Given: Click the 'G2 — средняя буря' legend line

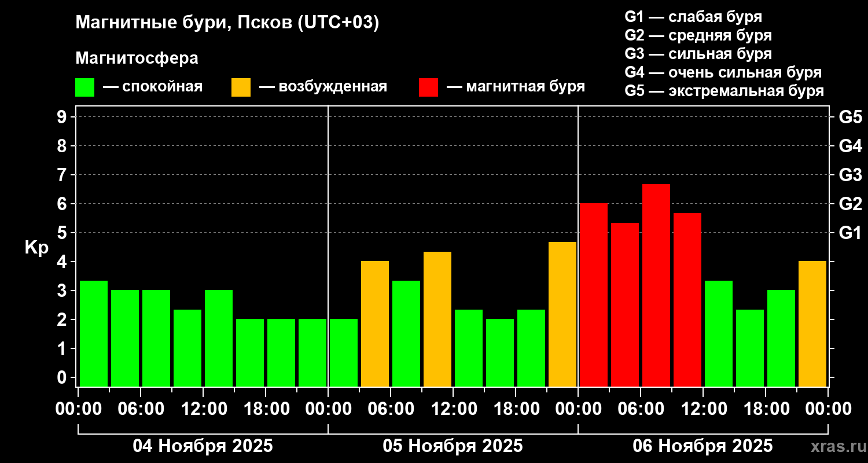Looking at the screenshot, I should pos(698,35).
